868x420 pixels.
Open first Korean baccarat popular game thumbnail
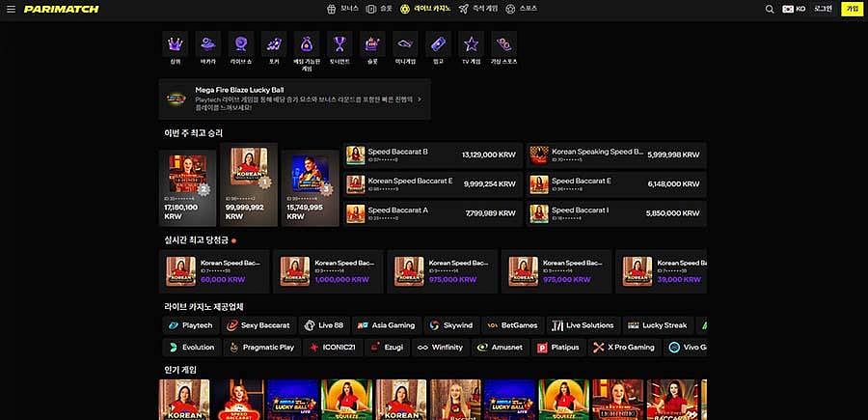point(184,400)
